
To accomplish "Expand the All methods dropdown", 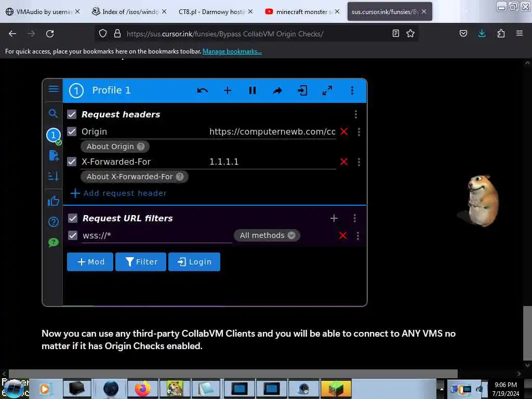I will (267, 235).
